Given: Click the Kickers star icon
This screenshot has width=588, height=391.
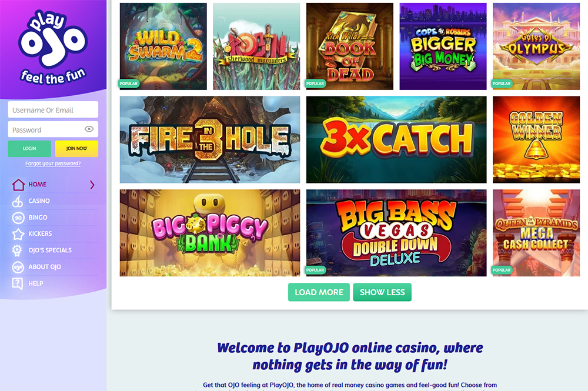Looking at the screenshot, I should coord(18,234).
